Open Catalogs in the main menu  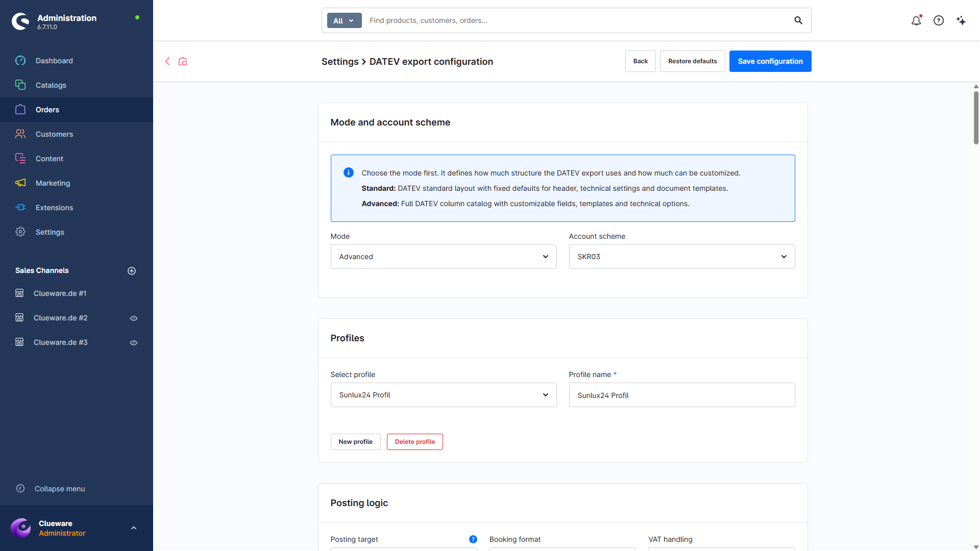(x=51, y=85)
